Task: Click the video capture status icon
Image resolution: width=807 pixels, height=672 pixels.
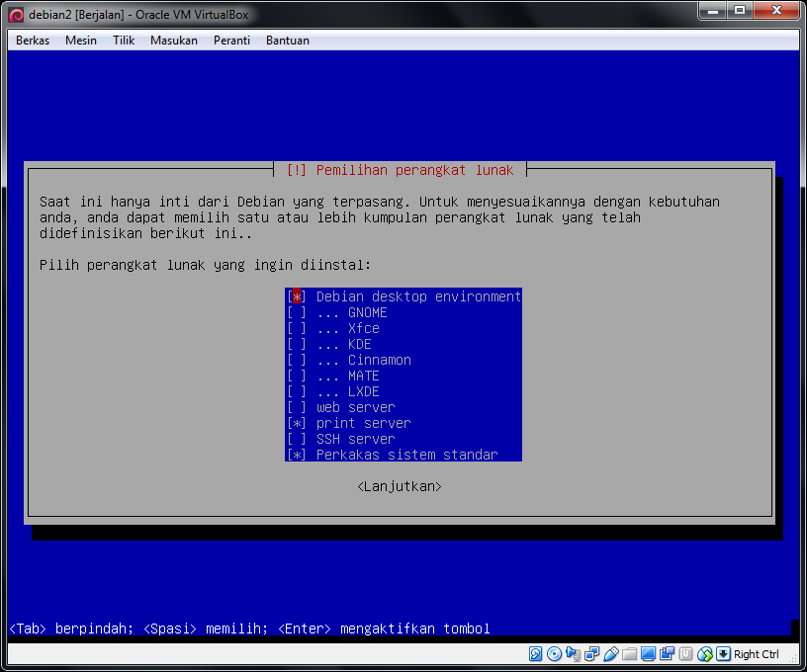Action: pos(667,654)
